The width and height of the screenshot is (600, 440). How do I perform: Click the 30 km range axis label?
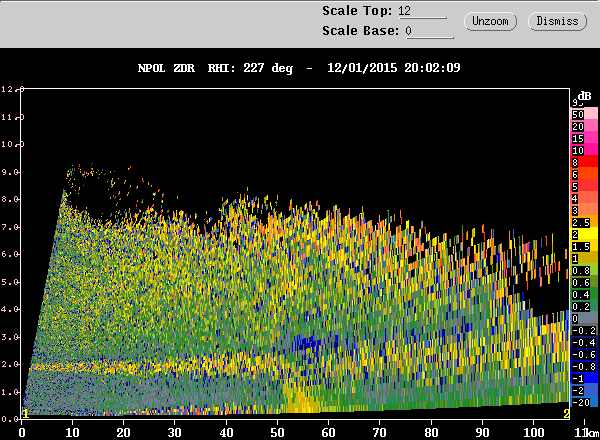tap(174, 433)
